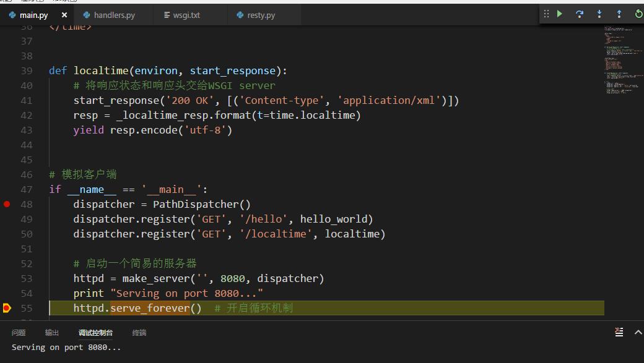This screenshot has height=363, width=644.
Task: Restart debugging with the green circular arrow
Action: (638, 14)
